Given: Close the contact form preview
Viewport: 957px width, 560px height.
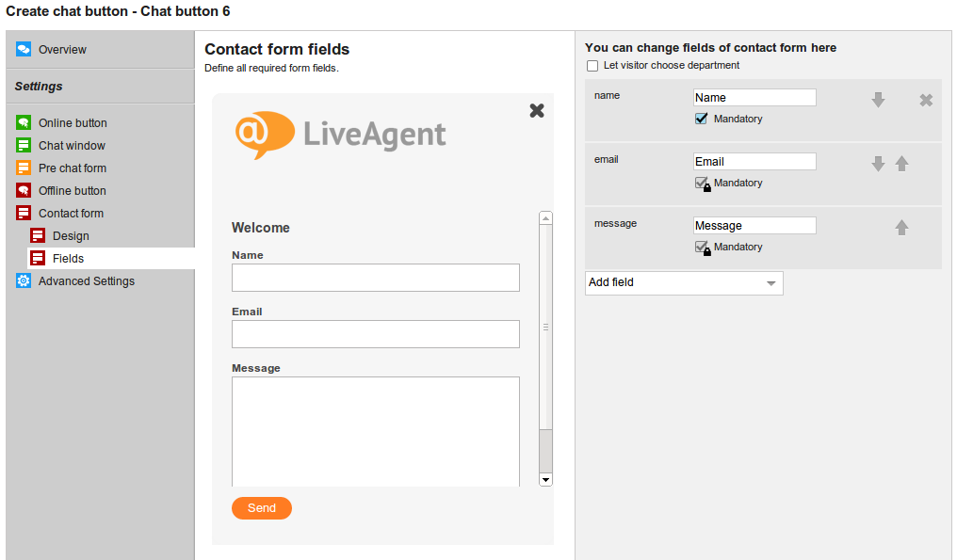Looking at the screenshot, I should click(537, 110).
